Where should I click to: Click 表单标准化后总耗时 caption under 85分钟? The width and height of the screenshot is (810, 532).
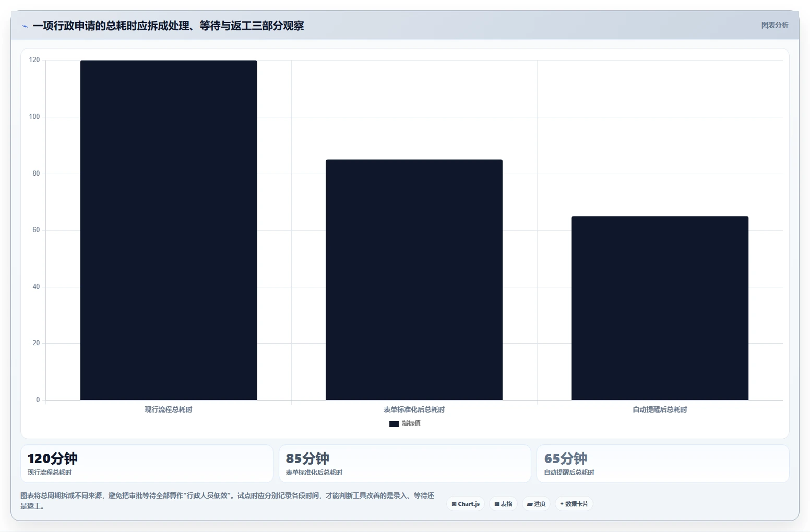pyautogui.click(x=314, y=473)
